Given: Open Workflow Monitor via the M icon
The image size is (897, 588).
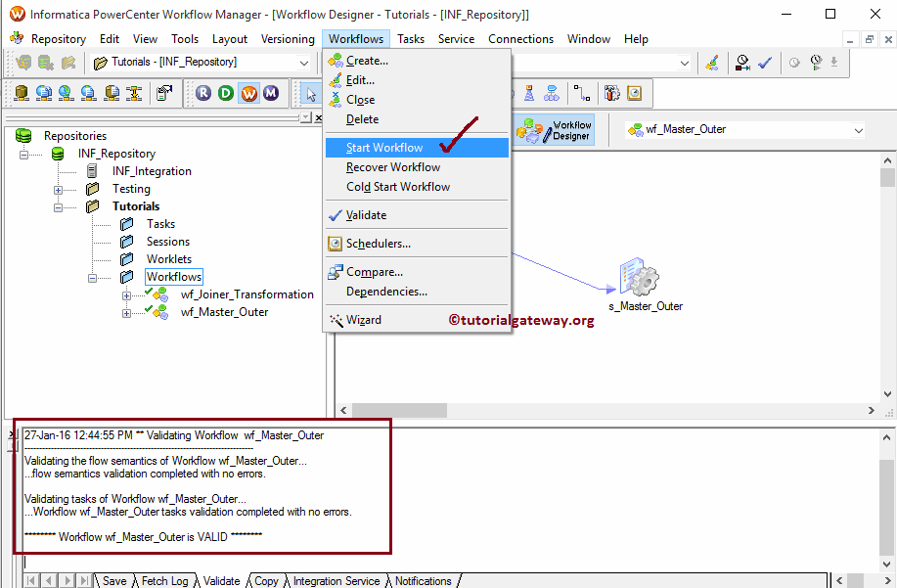Looking at the screenshot, I should [x=271, y=93].
